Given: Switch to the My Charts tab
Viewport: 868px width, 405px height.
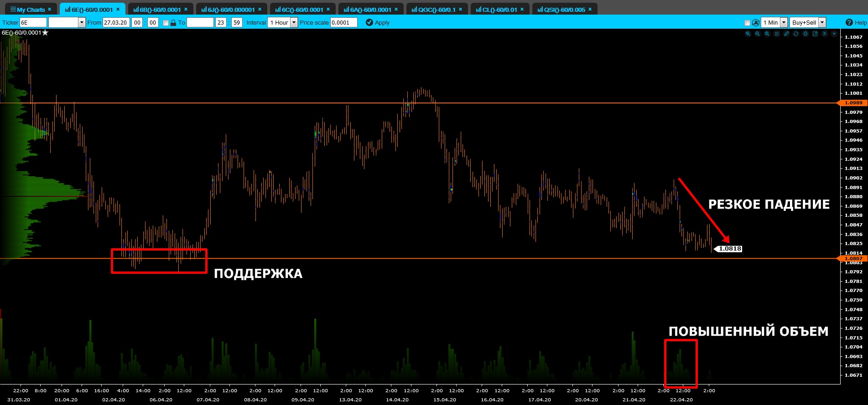Looking at the screenshot, I should point(31,10).
